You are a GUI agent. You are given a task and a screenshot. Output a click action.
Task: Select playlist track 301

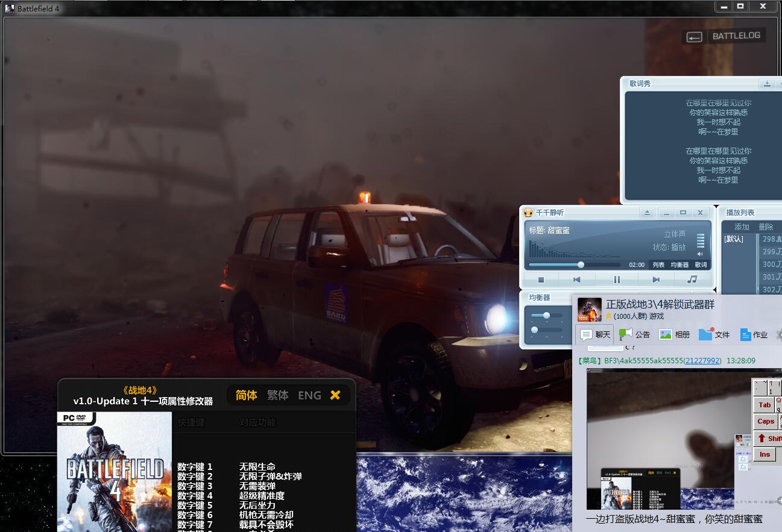pos(771,277)
